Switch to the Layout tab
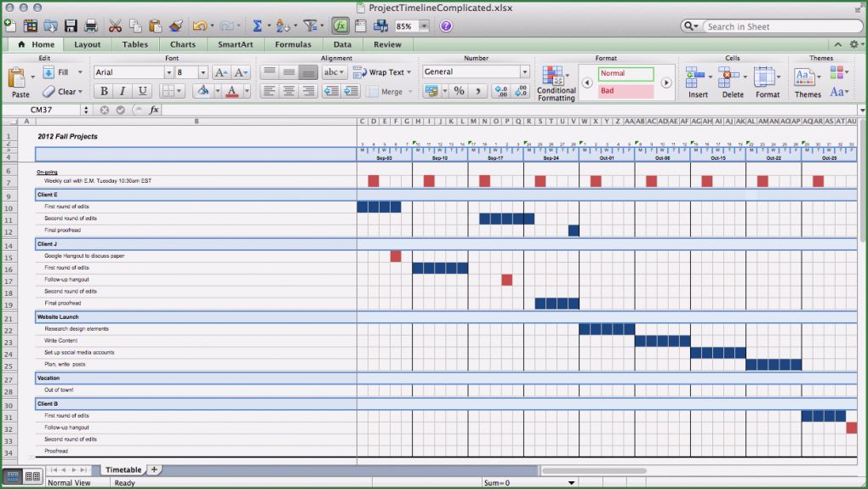The image size is (868, 489). pos(88,45)
